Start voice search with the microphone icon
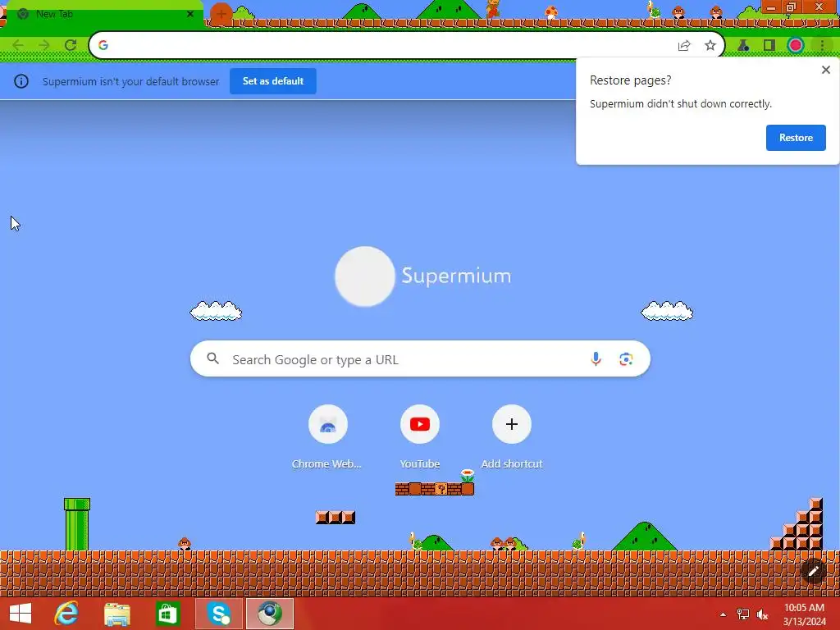This screenshot has height=630, width=840. pyautogui.click(x=596, y=359)
